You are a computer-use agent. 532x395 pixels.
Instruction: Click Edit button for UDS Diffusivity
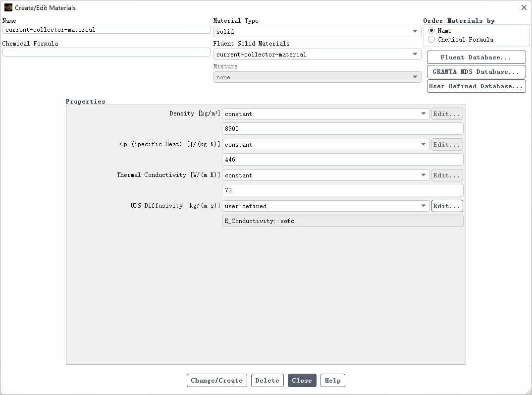(x=447, y=206)
